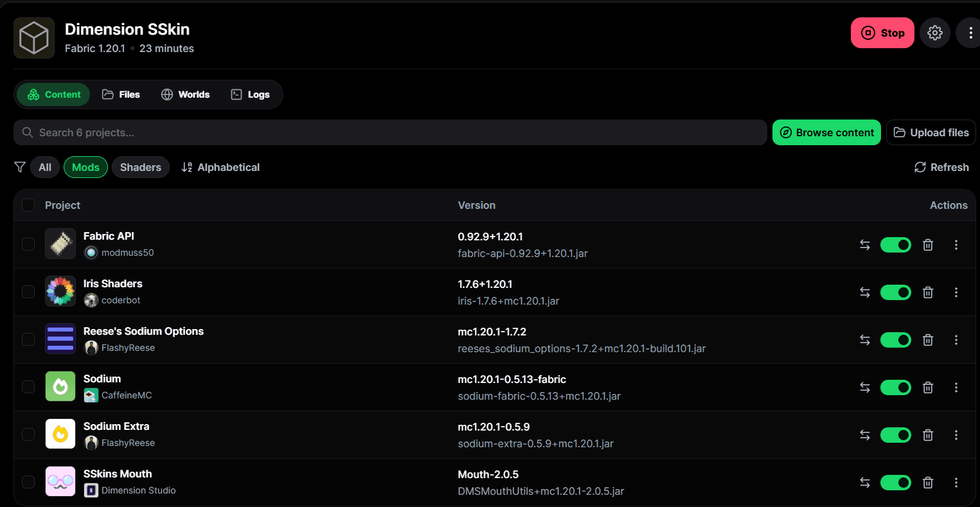Click the Sodium Extra mod icon
This screenshot has height=507, width=980.
tap(60, 434)
